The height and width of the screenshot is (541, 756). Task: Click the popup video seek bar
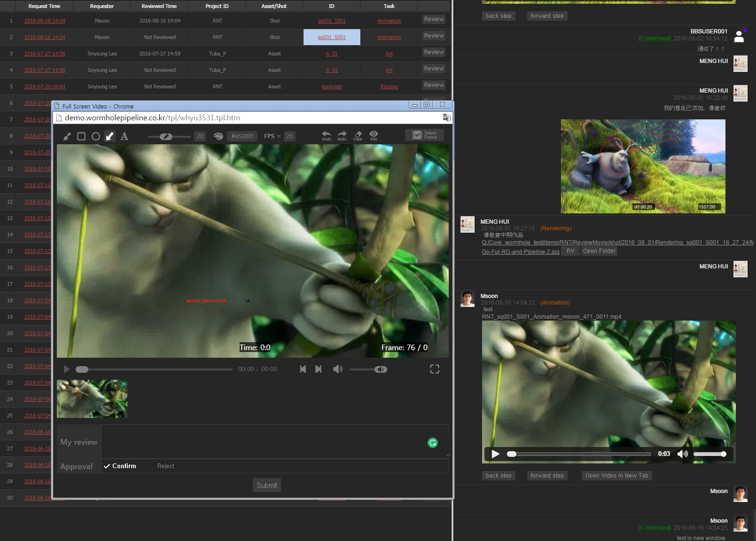coord(154,369)
